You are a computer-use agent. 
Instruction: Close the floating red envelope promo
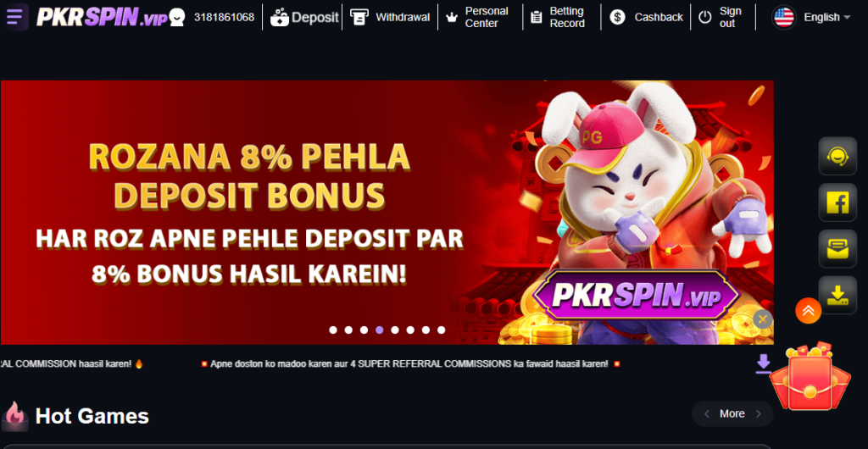pyautogui.click(x=763, y=319)
